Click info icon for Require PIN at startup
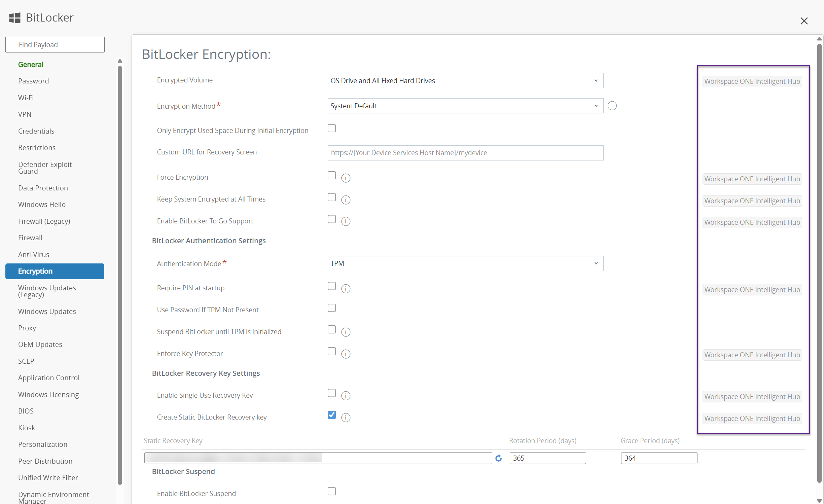Screen dimensions: 824x504 tap(346, 289)
